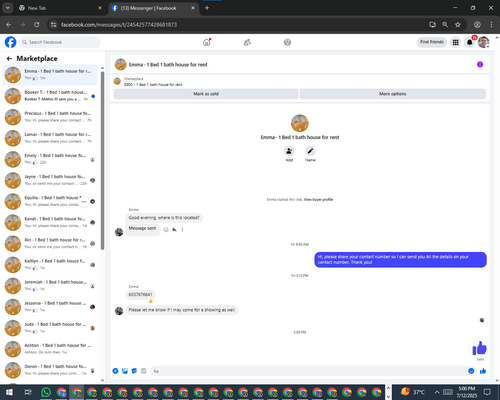Open Chrome three-dot menu
This screenshot has width=500, height=400.
491,25
